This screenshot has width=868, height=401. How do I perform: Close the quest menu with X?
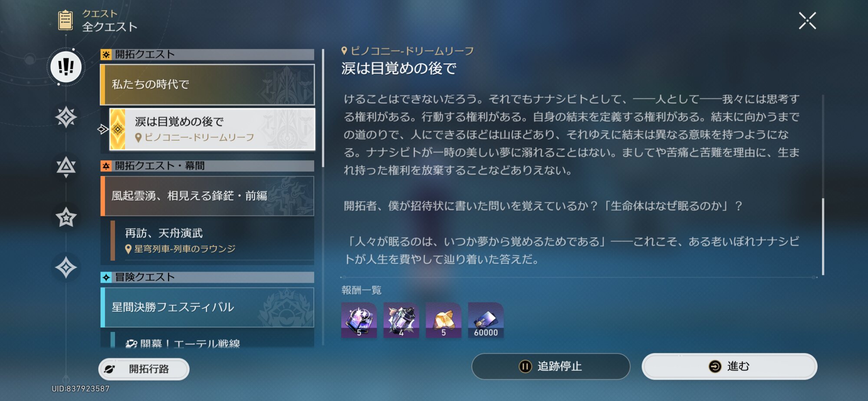tap(807, 20)
